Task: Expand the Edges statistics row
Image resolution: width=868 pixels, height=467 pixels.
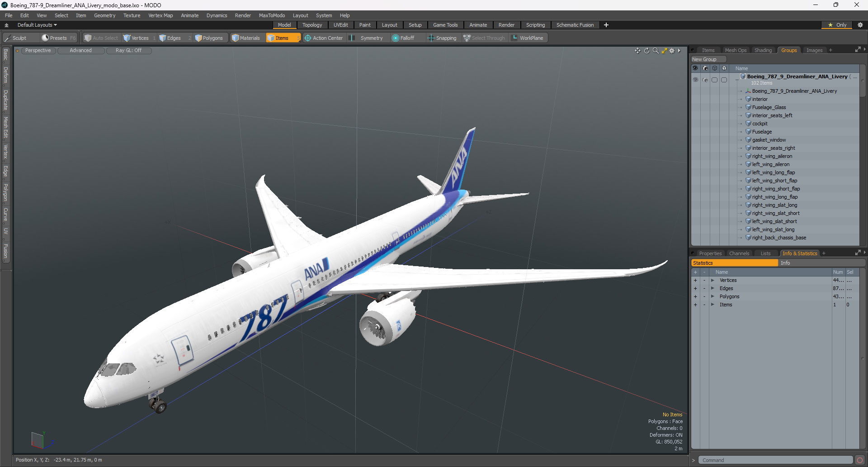Action: tap(712, 289)
